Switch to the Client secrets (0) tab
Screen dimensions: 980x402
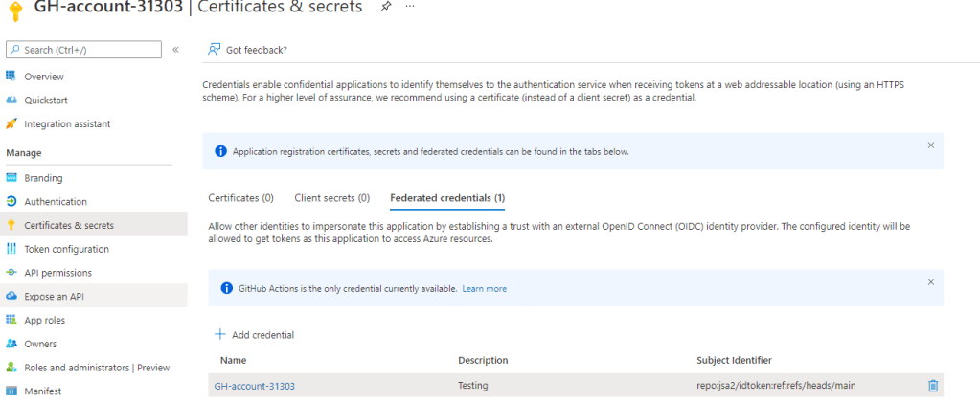pos(331,198)
